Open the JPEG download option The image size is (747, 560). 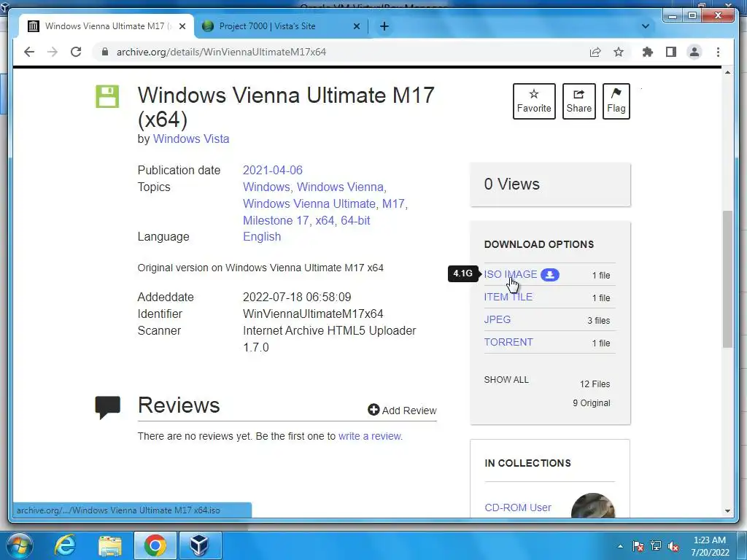498,319
